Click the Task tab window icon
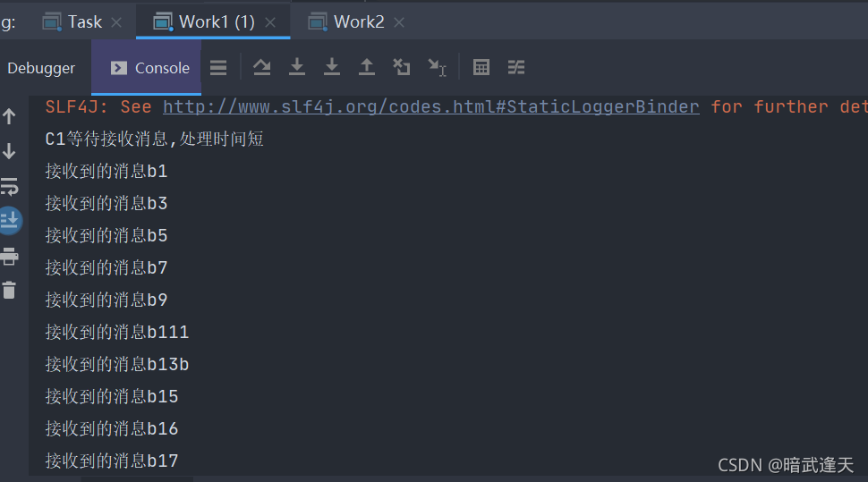Screen dimensions: 868x482 click(x=52, y=22)
